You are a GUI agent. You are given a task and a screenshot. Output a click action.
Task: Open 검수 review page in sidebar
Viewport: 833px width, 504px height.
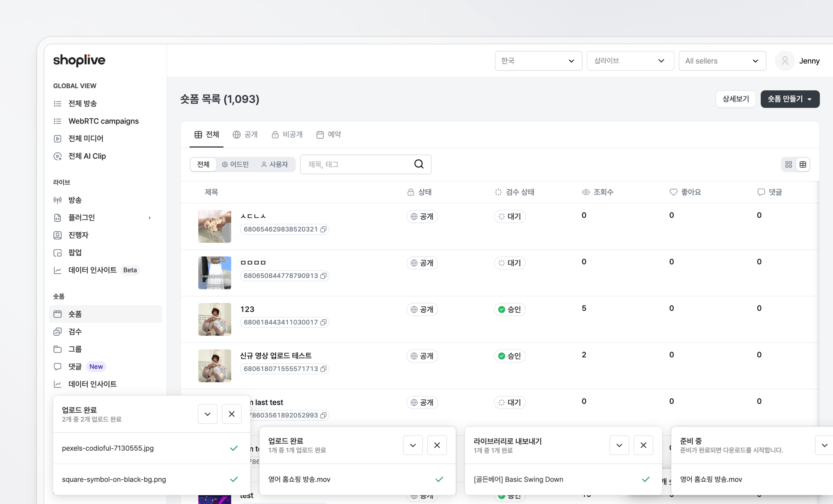click(x=75, y=331)
